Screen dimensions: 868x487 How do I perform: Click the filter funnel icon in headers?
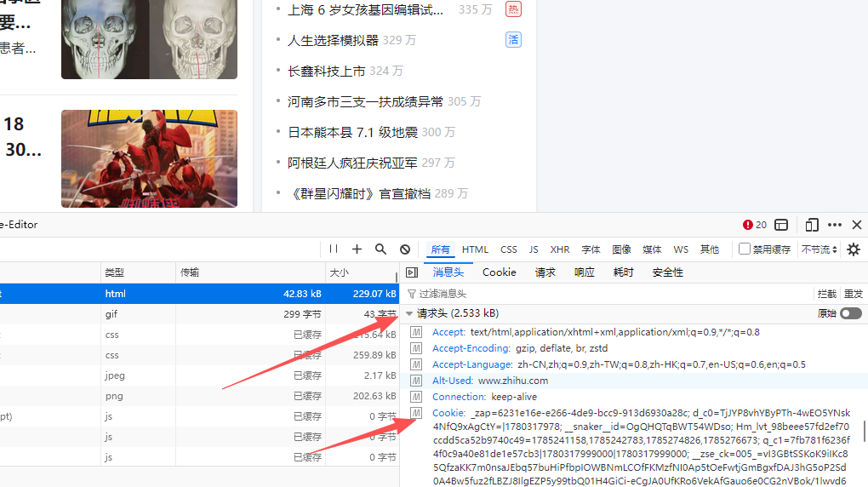tap(412, 294)
